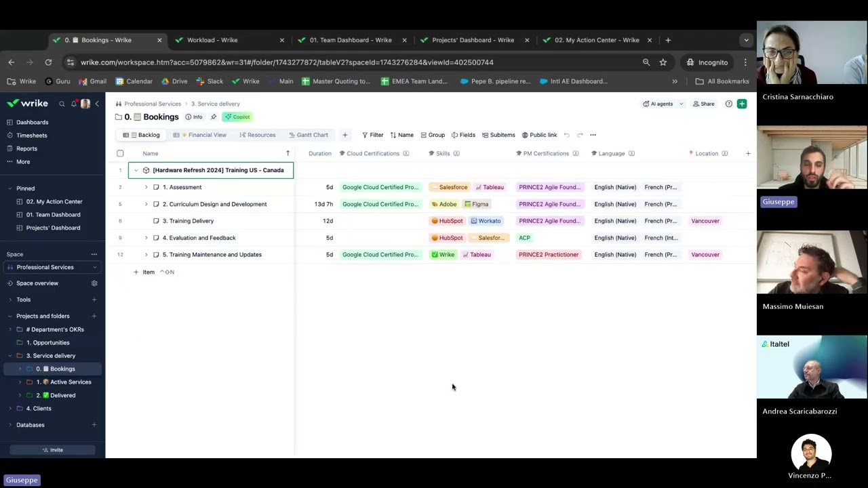Open the notifications bell in Wrike
This screenshot has width=868, height=488.
click(x=74, y=104)
